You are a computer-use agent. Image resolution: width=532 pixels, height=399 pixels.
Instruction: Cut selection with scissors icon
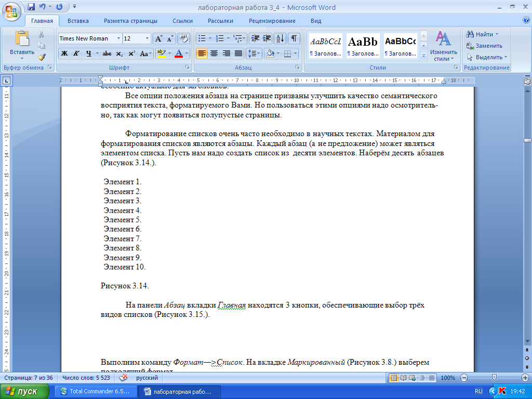coord(42,34)
